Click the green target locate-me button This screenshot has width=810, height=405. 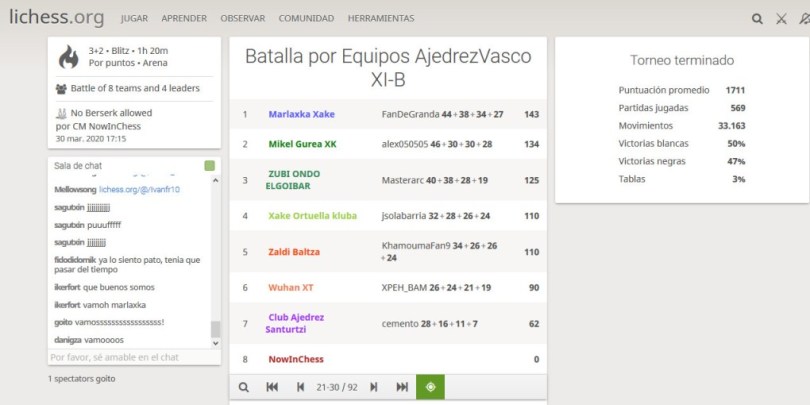click(430, 387)
